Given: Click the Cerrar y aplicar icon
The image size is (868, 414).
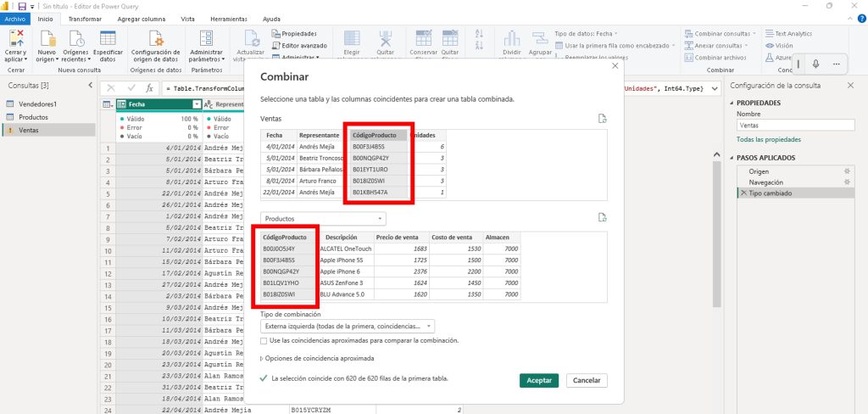Looking at the screenshot, I should coord(17,38).
